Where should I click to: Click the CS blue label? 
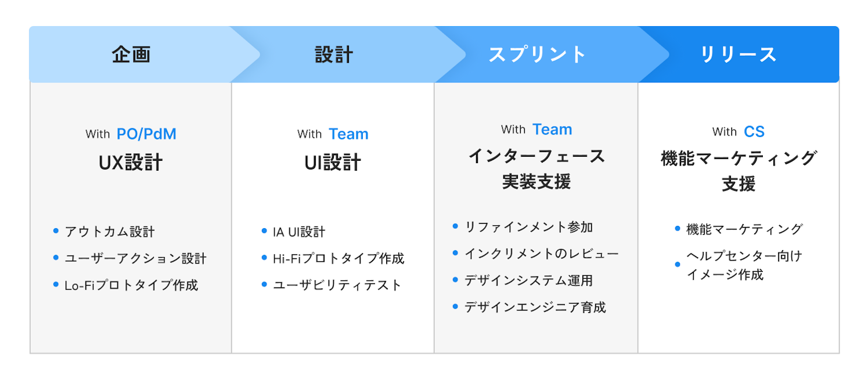click(x=754, y=132)
